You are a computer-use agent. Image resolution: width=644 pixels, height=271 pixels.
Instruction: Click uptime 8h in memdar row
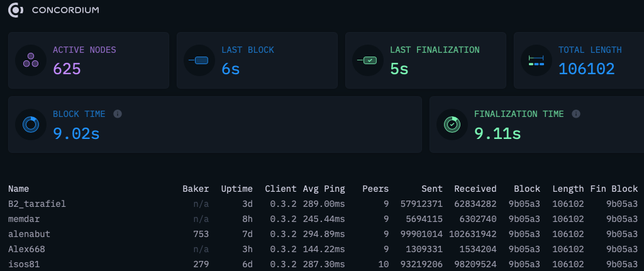(x=248, y=219)
